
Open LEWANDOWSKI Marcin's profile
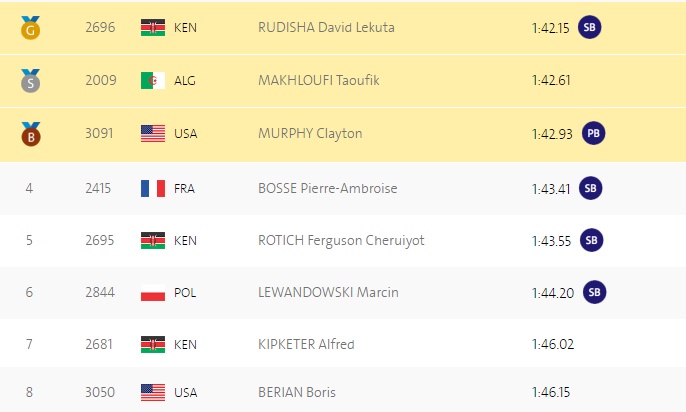click(x=328, y=292)
